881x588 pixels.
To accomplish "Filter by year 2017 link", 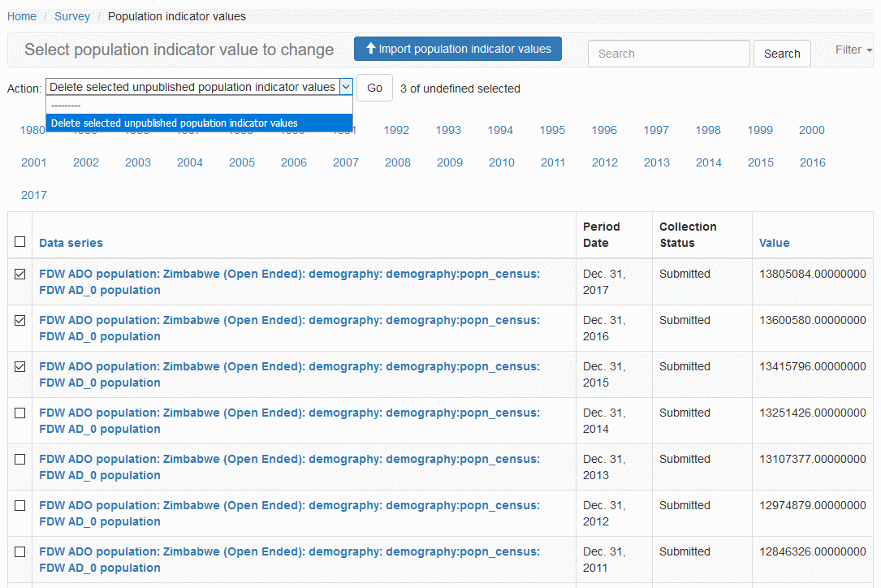I will tap(34, 195).
